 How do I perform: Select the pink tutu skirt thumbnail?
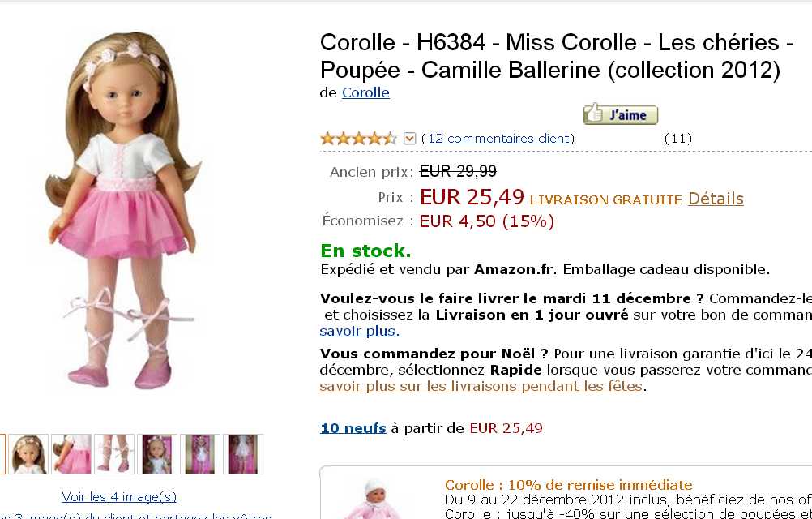71,454
